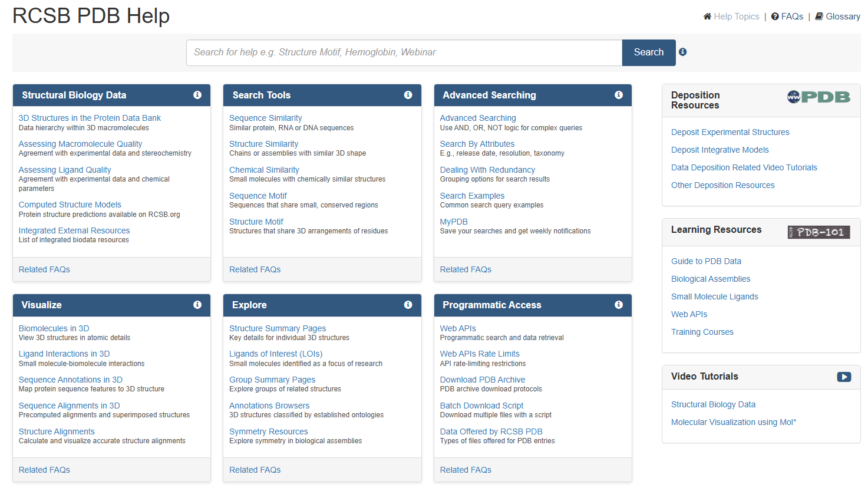Click the info icon on Visualize panel
The height and width of the screenshot is (491, 868).
click(x=197, y=305)
